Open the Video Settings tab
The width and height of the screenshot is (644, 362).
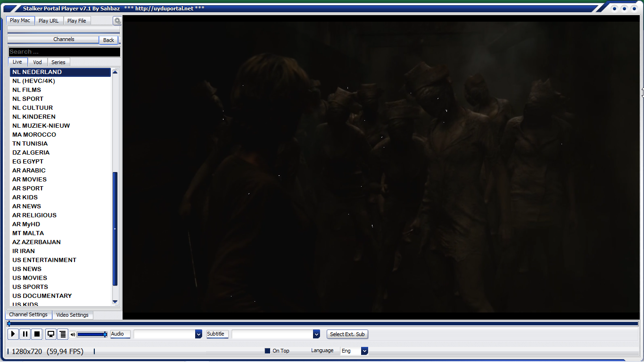tap(72, 315)
